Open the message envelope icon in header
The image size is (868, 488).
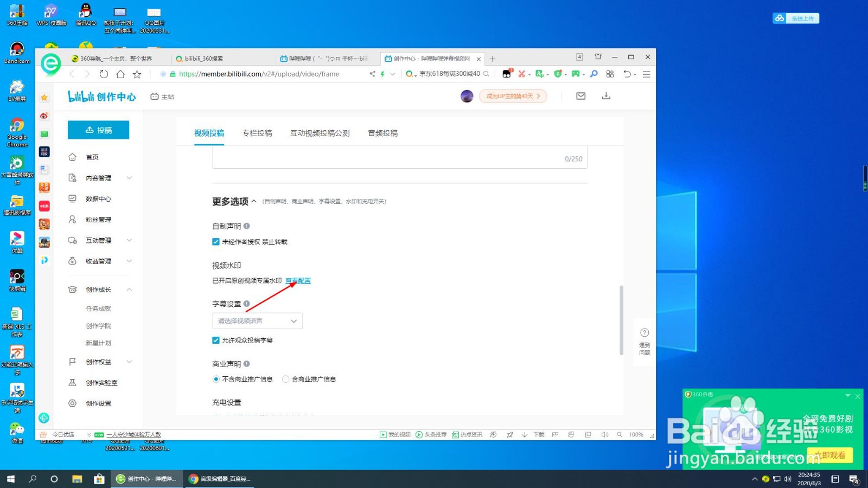point(580,95)
